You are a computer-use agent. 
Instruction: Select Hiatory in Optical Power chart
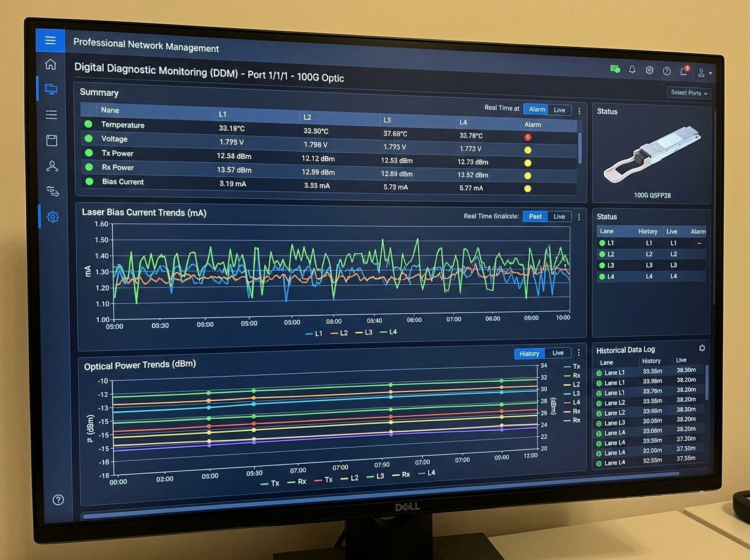[x=529, y=353]
